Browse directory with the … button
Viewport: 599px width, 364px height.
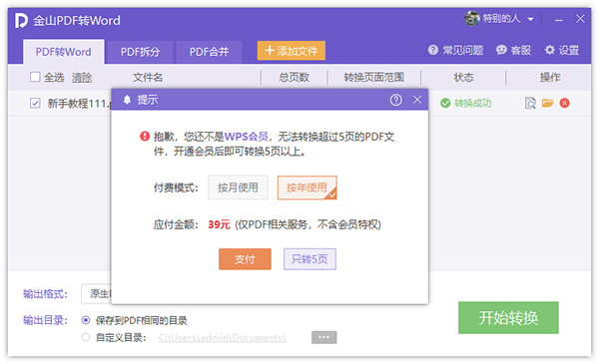323,337
